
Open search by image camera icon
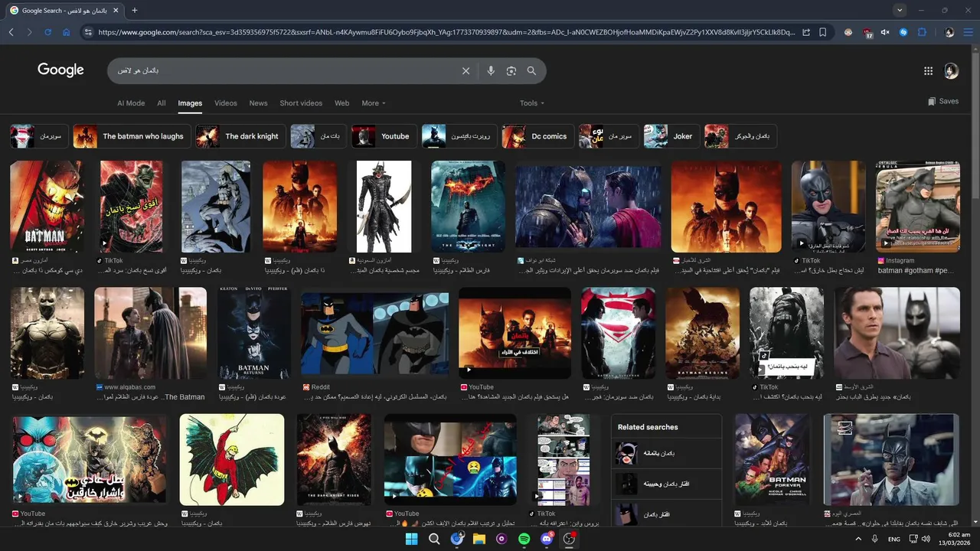(511, 70)
